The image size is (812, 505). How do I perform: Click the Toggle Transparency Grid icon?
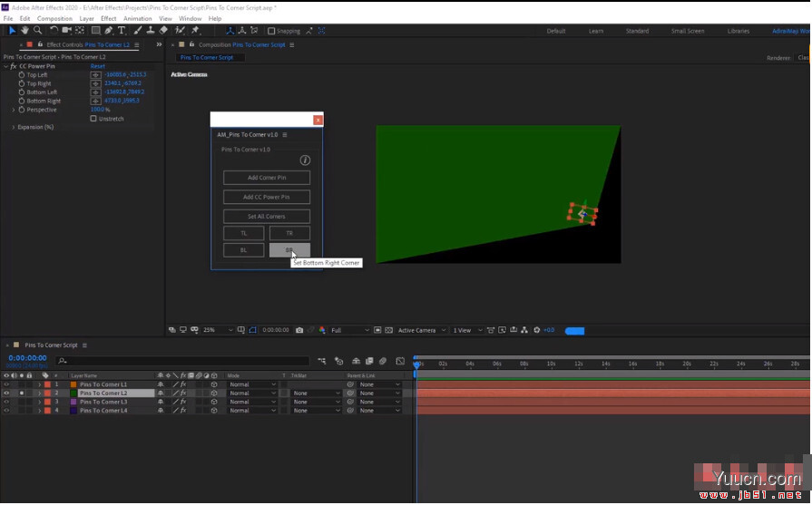389,330
